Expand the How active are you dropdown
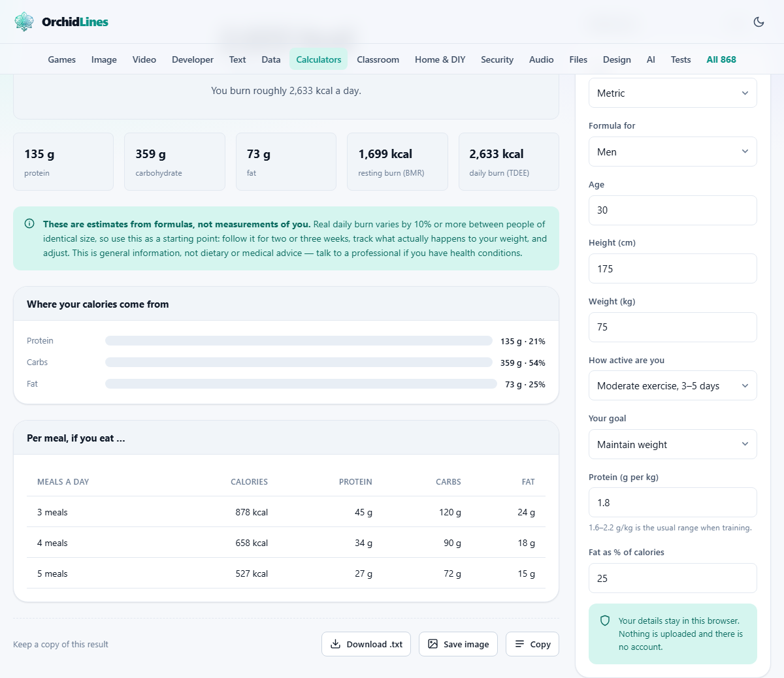 pos(673,385)
